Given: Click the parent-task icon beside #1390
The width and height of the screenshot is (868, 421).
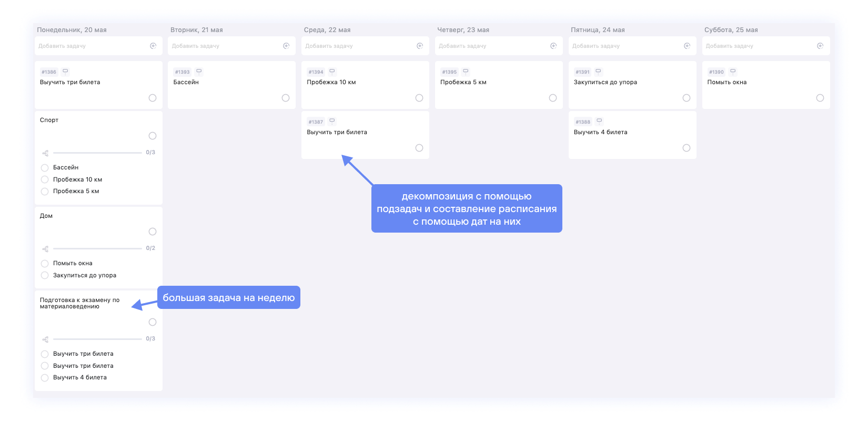Looking at the screenshot, I should click(733, 72).
